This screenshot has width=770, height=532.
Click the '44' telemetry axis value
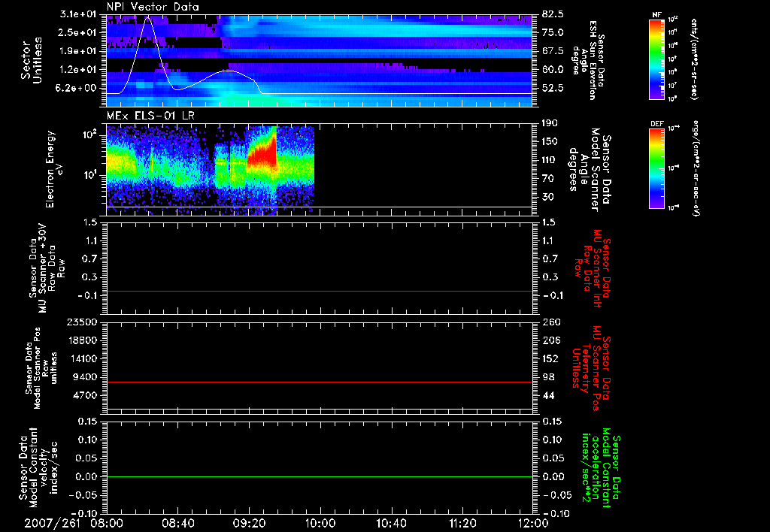548,395
